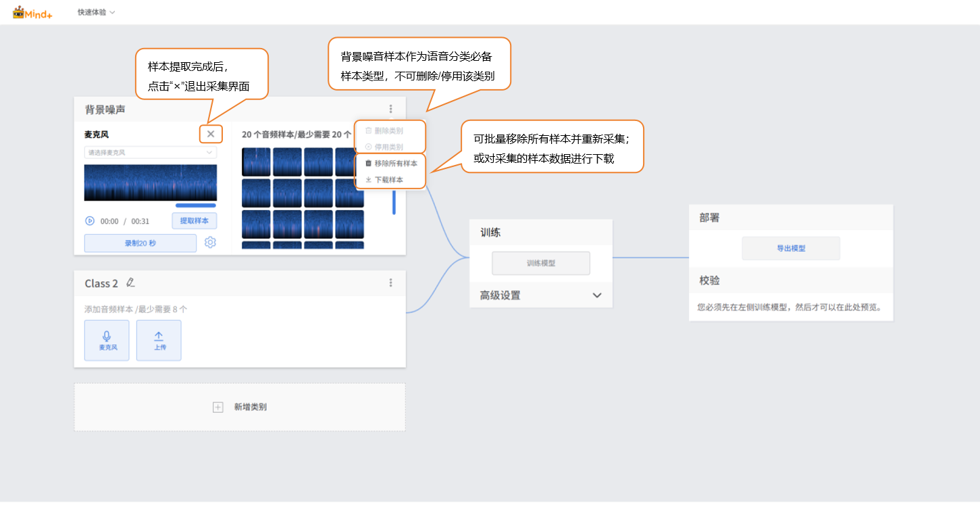The width and height of the screenshot is (980, 507).
Task: Click the 训练模型 button
Action: [x=540, y=263]
